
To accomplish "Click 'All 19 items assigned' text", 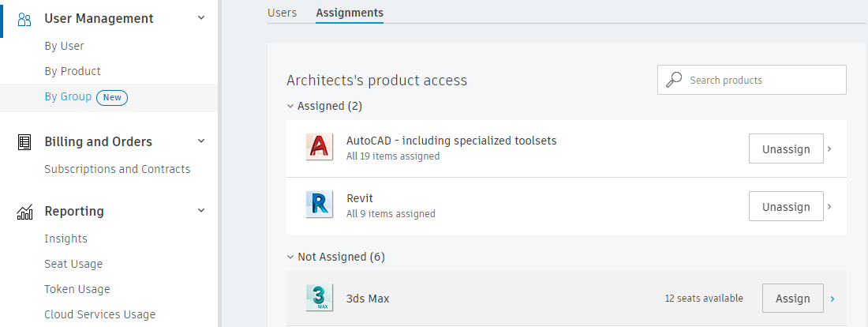I will click(x=393, y=156).
